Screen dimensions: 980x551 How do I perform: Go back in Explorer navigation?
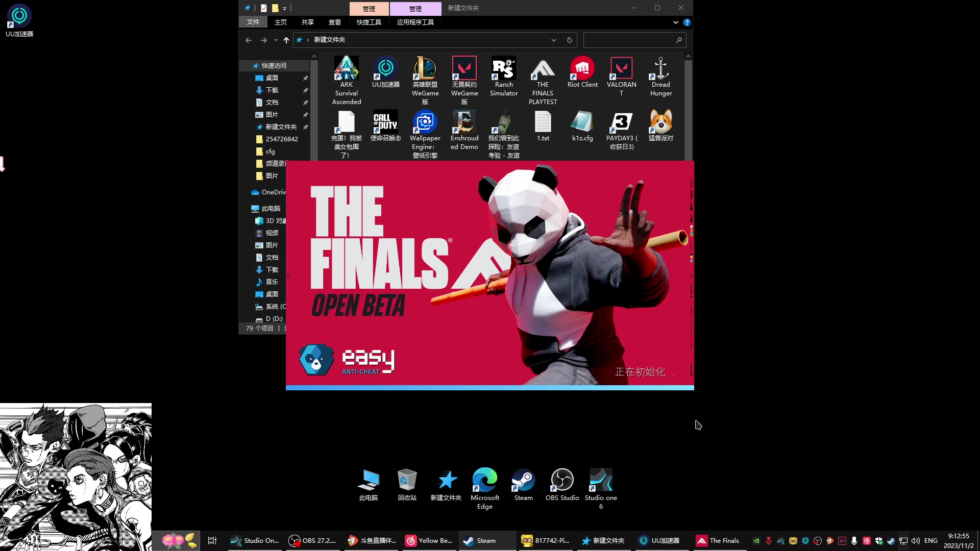pyautogui.click(x=249, y=40)
